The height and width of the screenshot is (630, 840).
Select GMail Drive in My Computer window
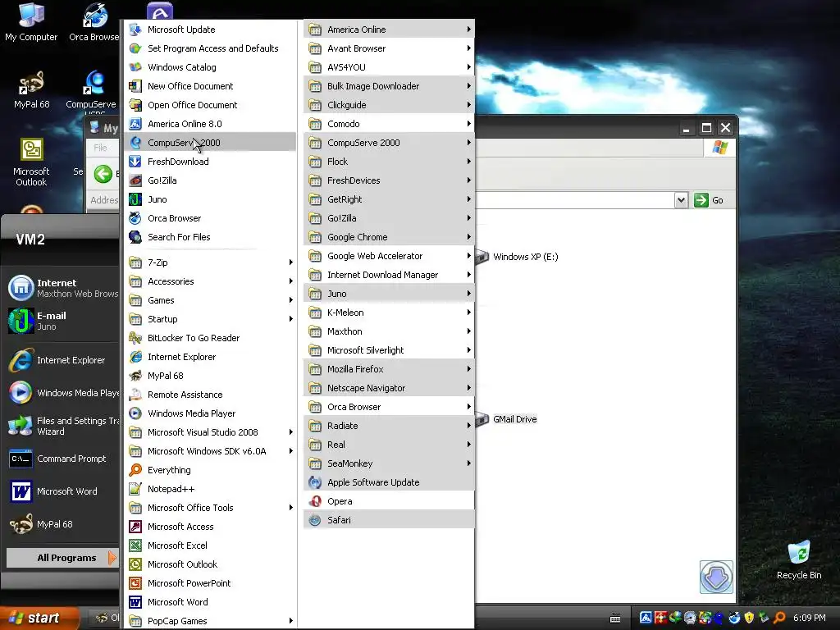pos(507,419)
